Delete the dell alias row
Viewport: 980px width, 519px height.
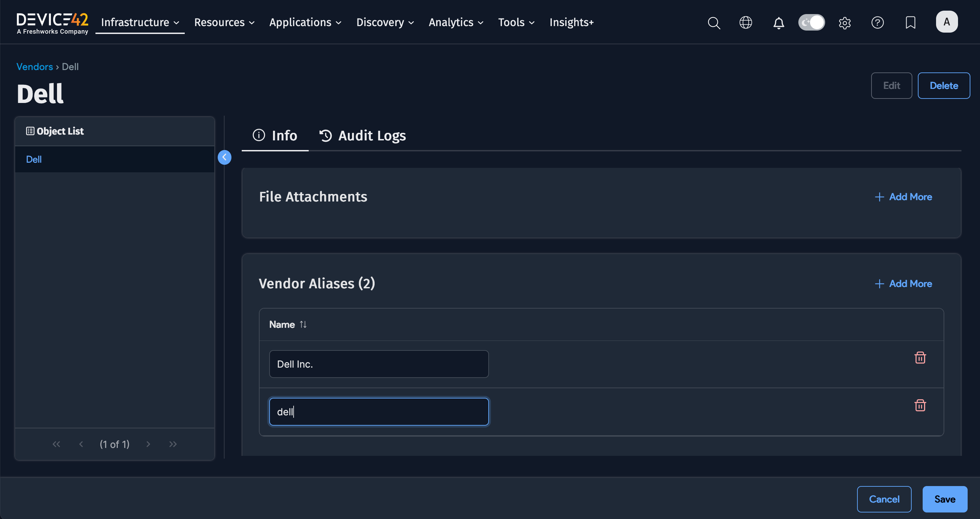pos(920,405)
